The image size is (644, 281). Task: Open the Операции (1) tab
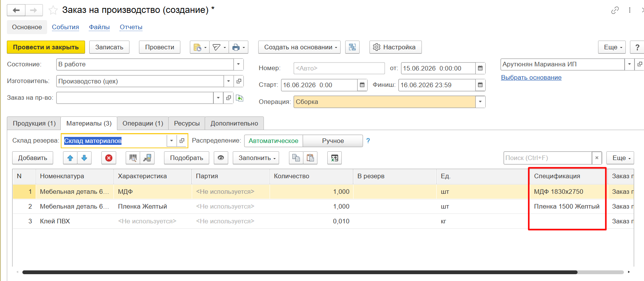click(x=143, y=123)
